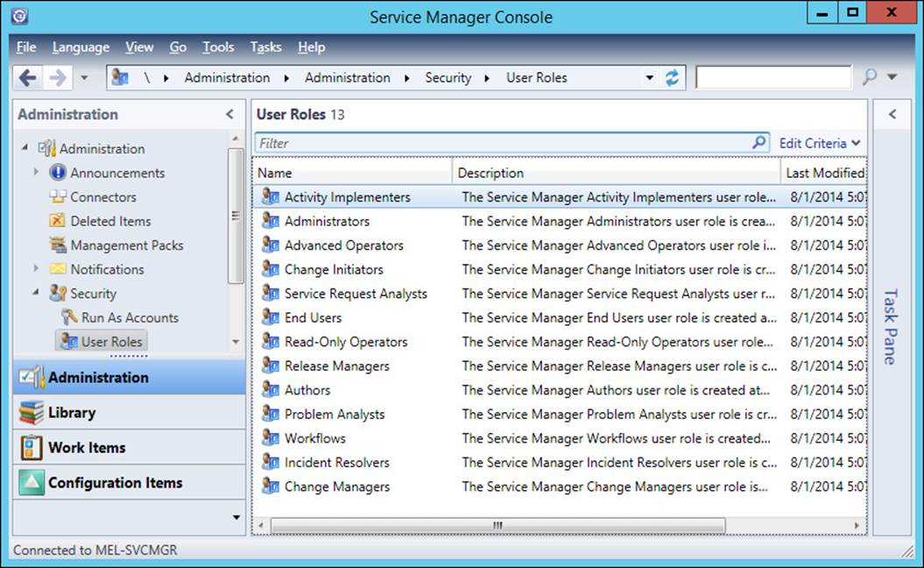924x568 pixels.
Task: Switch to the Library workspace
Action: [x=129, y=412]
